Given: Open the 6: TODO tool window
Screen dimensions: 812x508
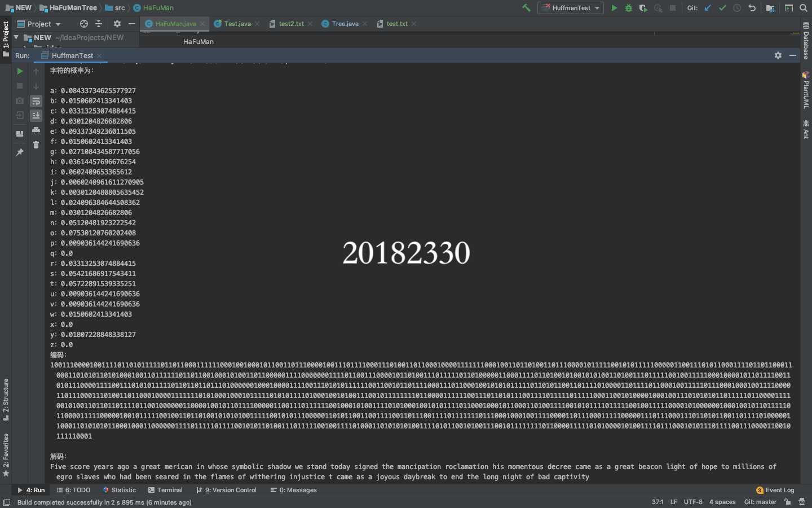Looking at the screenshot, I should point(73,490).
